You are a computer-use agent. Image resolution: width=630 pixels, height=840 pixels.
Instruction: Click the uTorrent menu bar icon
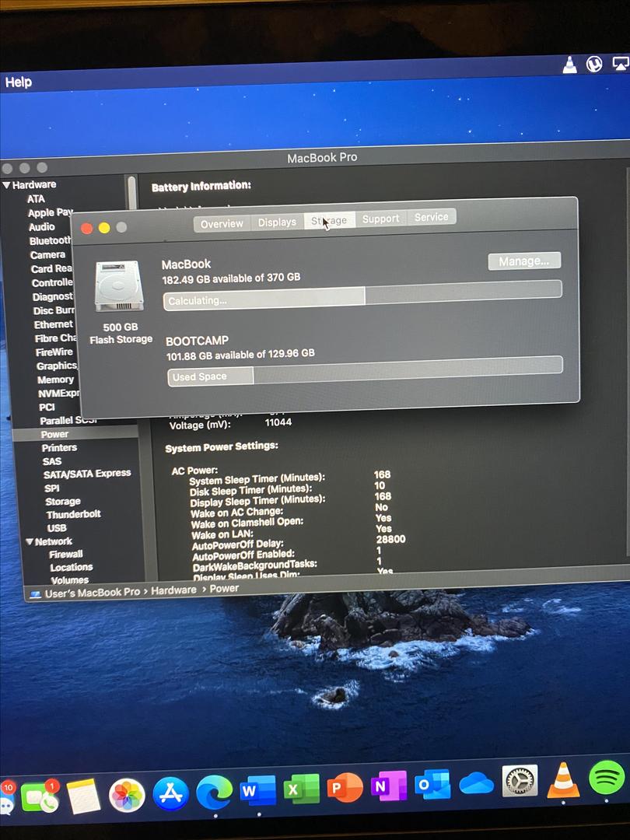tap(594, 65)
